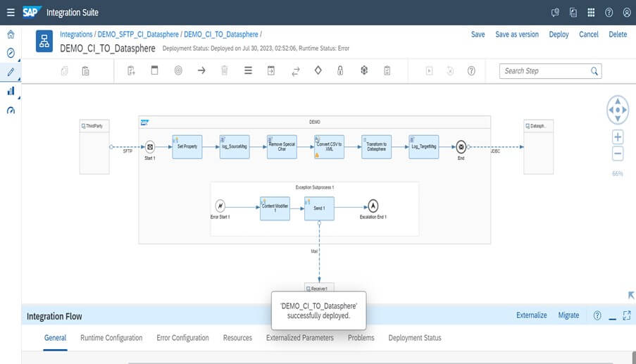Select the Send 1 step
636x364 pixels.
[319, 208]
